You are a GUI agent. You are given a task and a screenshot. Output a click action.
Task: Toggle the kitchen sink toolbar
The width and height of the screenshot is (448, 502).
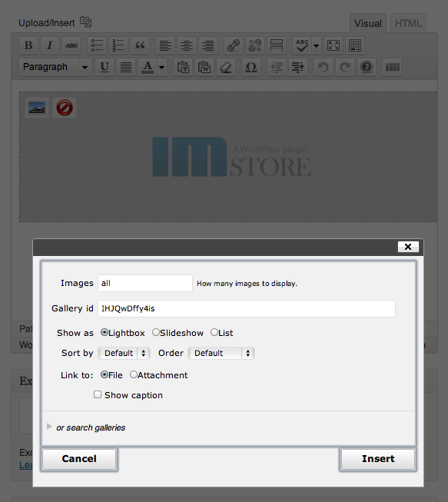pos(355,45)
